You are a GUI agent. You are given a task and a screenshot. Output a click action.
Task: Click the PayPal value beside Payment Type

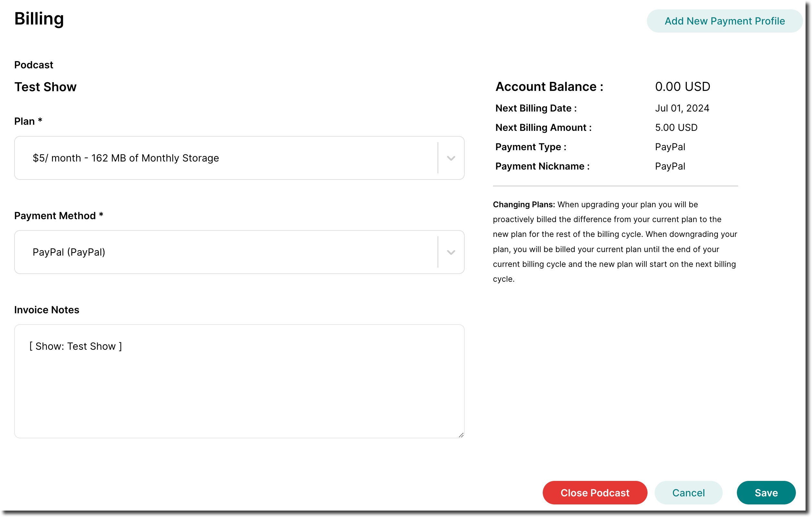[670, 147]
